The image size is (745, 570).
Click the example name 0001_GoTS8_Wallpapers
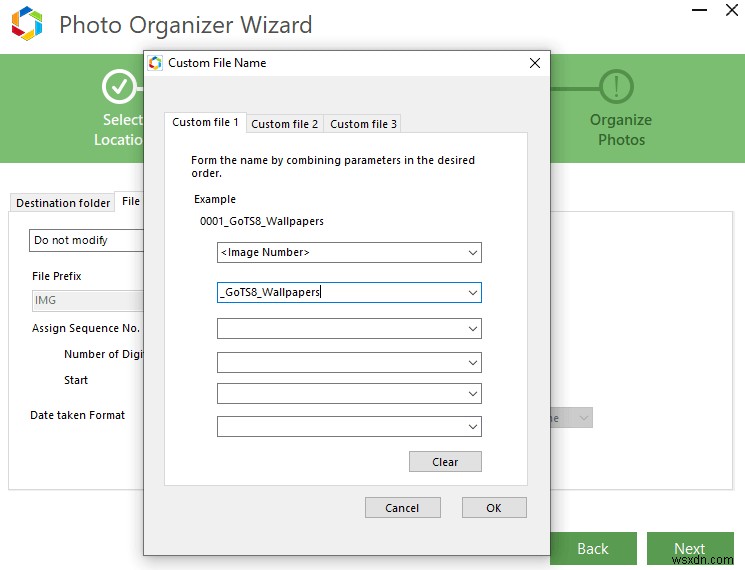(x=262, y=221)
